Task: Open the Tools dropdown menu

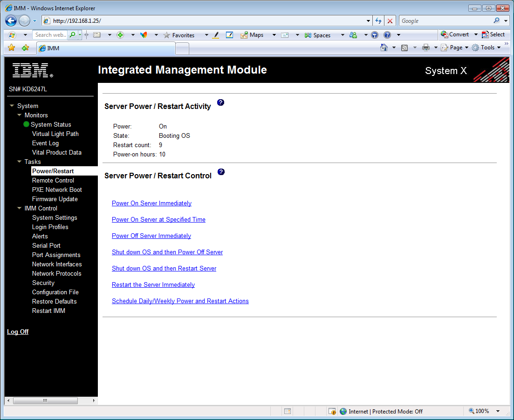Action: [486, 47]
